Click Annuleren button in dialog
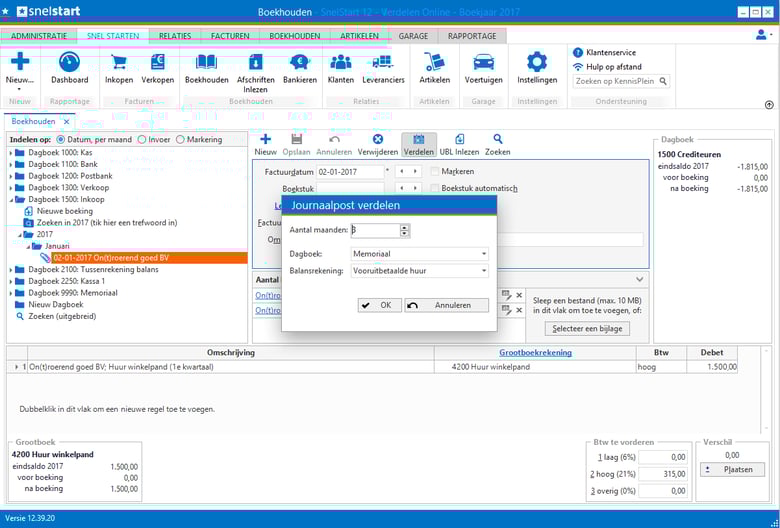This screenshot has width=780, height=528. tap(446, 305)
